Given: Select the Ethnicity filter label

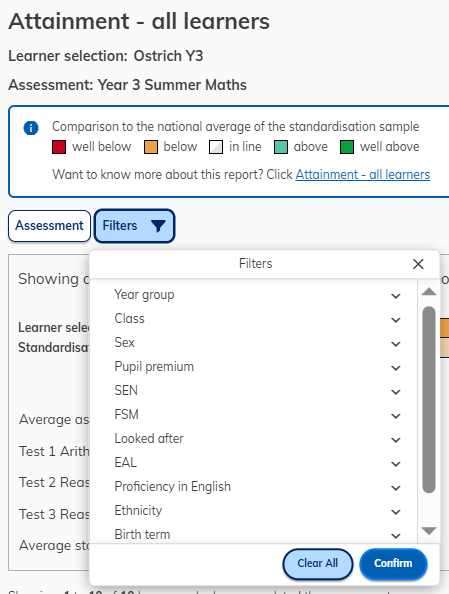Looking at the screenshot, I should click(x=138, y=511).
